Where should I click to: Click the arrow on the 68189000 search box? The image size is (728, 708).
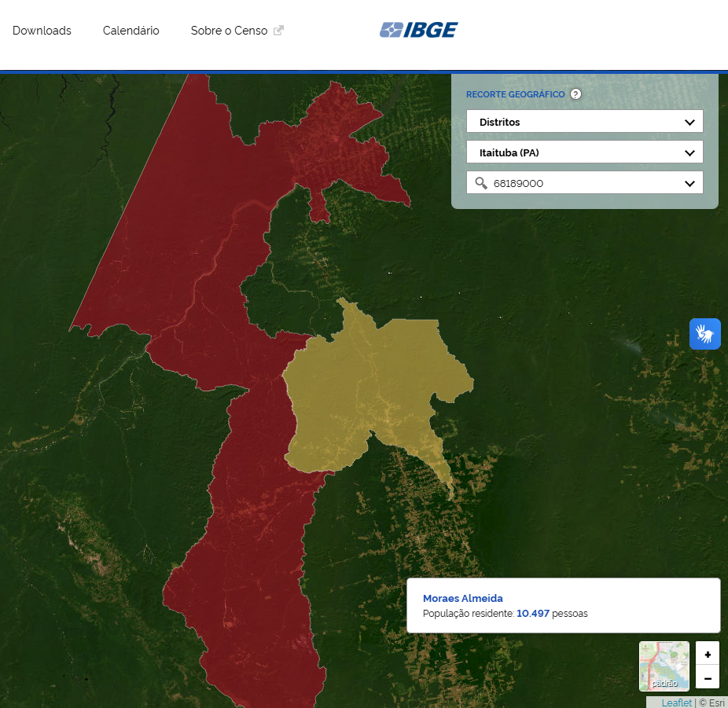click(689, 183)
